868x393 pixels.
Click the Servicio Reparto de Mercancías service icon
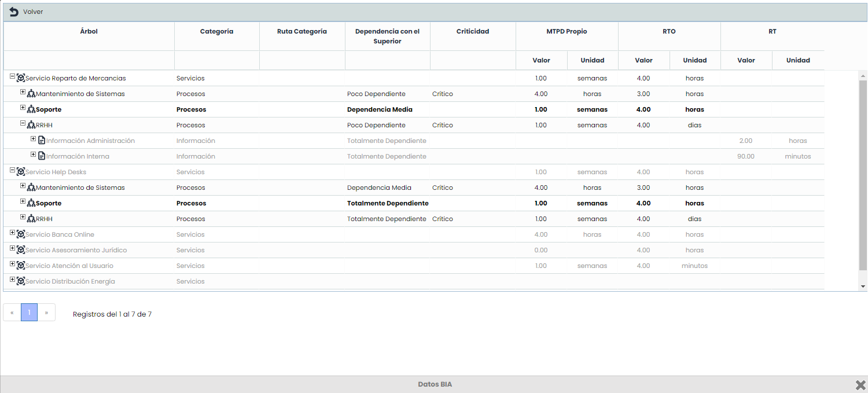(21, 78)
